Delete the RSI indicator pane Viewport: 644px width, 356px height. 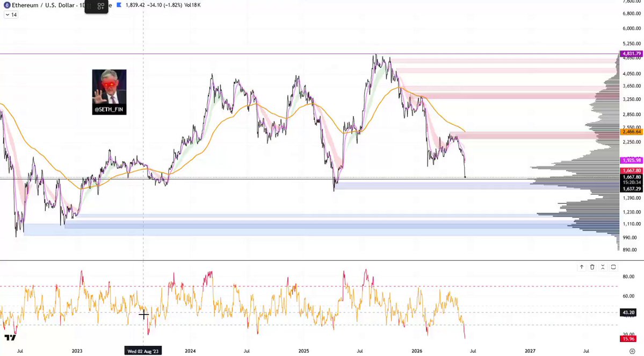[592, 267]
